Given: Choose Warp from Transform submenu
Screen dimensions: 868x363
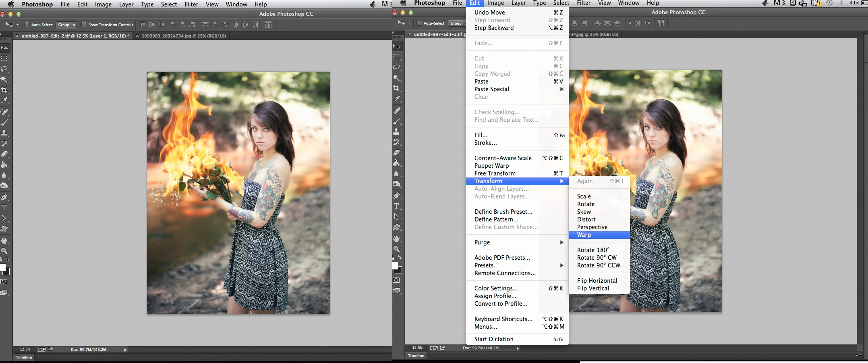Looking at the screenshot, I should (599, 235).
